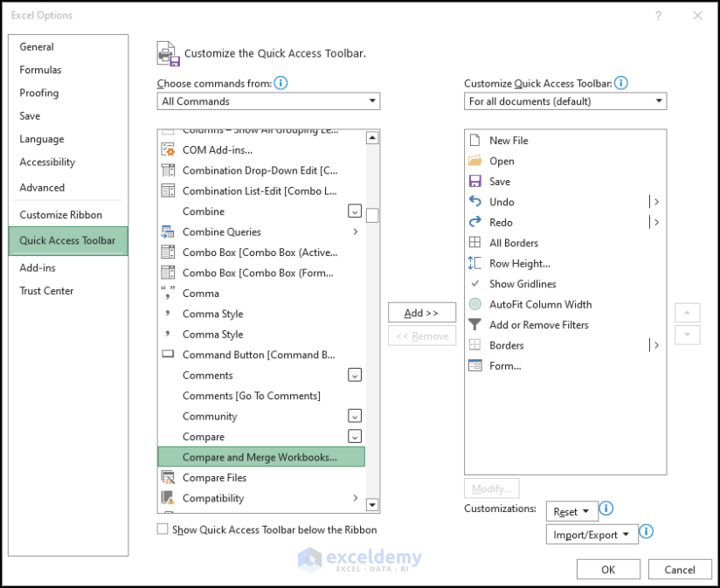
Task: Expand the Comments command dropdown arrow
Action: pyautogui.click(x=355, y=375)
